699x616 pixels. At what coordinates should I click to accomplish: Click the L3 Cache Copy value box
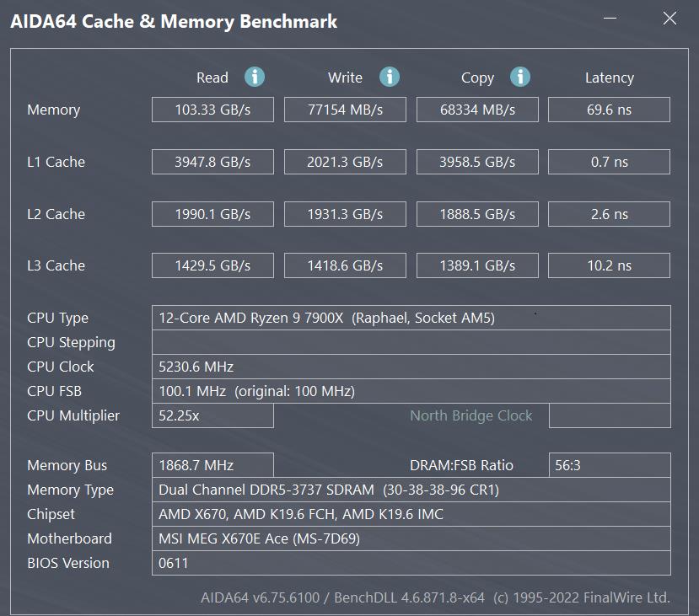click(x=477, y=265)
